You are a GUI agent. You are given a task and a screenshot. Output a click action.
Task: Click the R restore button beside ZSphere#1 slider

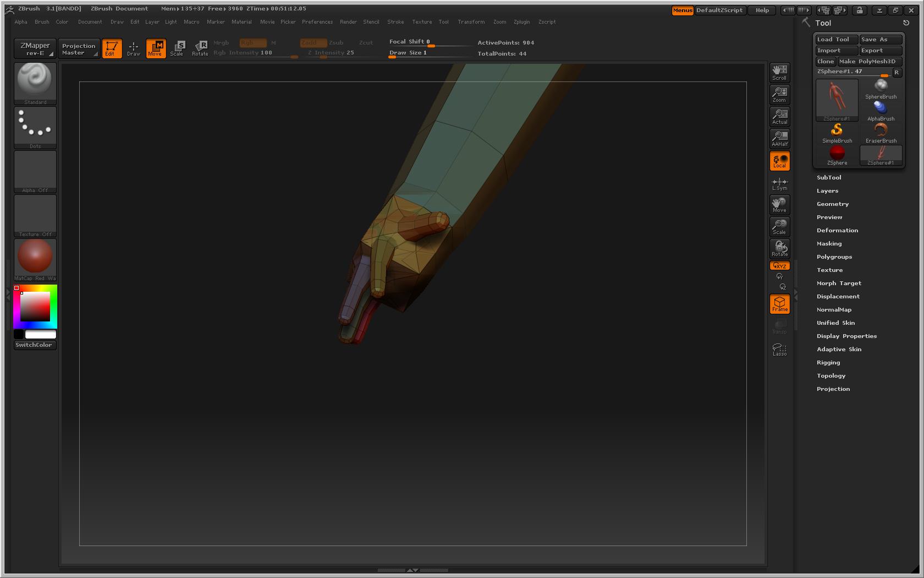[x=897, y=72]
